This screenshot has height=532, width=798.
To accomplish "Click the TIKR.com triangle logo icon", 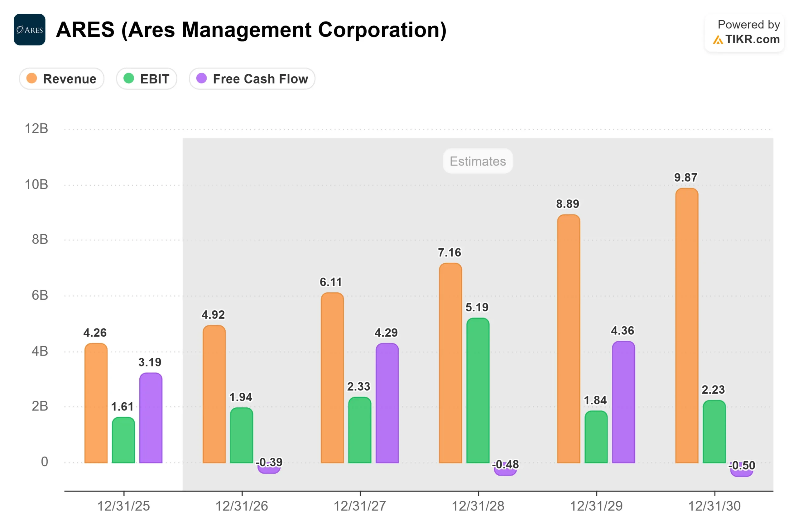I will click(x=718, y=40).
